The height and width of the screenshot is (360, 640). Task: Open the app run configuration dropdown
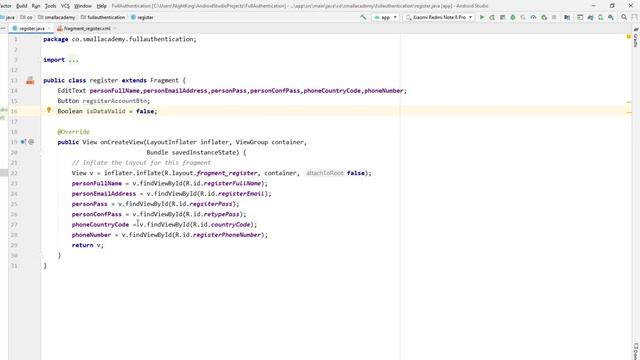pyautogui.click(x=385, y=17)
